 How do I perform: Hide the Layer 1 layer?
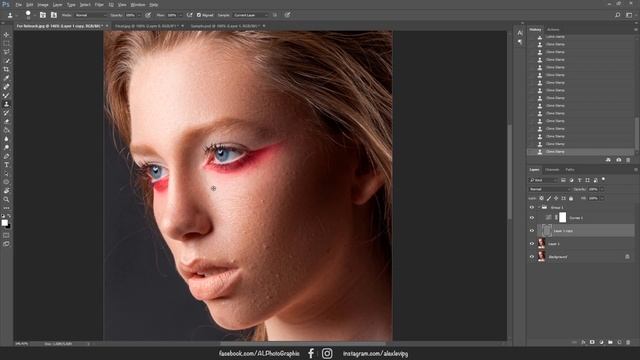click(532, 244)
